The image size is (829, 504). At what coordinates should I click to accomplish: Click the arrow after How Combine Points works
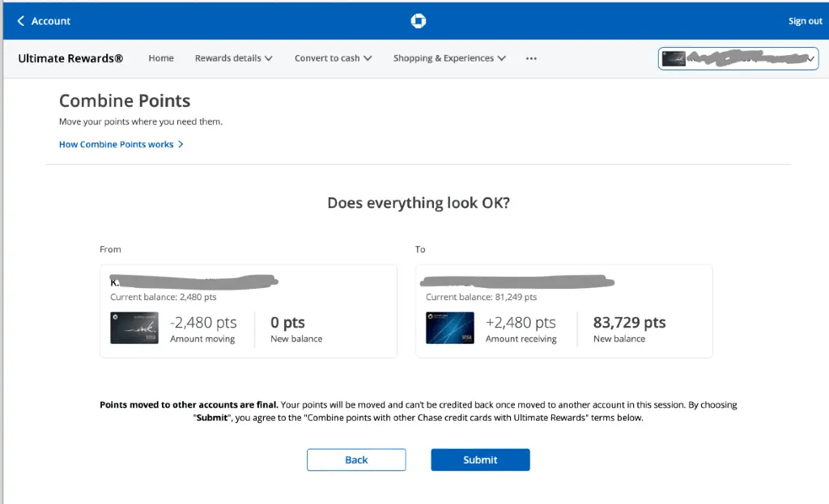coord(181,144)
